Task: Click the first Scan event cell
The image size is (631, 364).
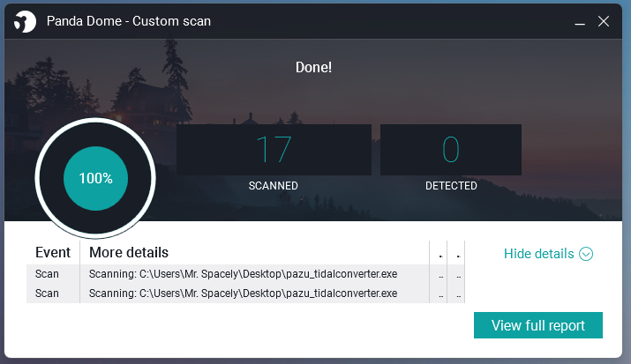Action: click(47, 274)
